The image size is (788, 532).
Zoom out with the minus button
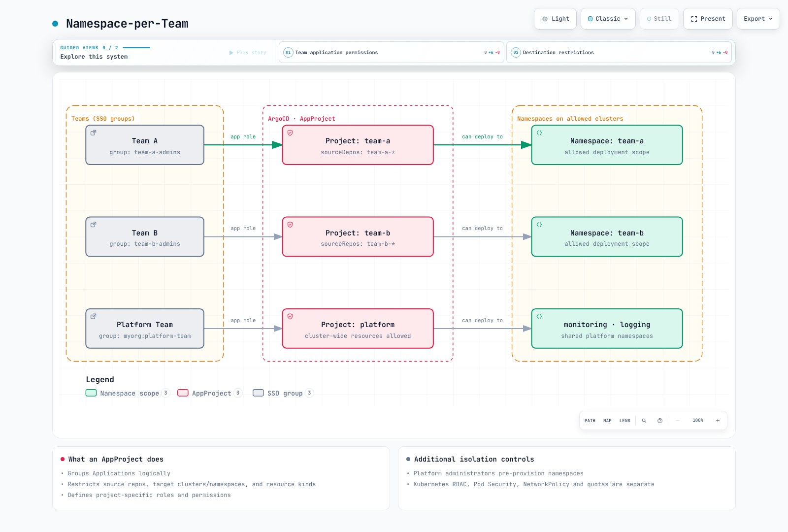(x=678, y=421)
